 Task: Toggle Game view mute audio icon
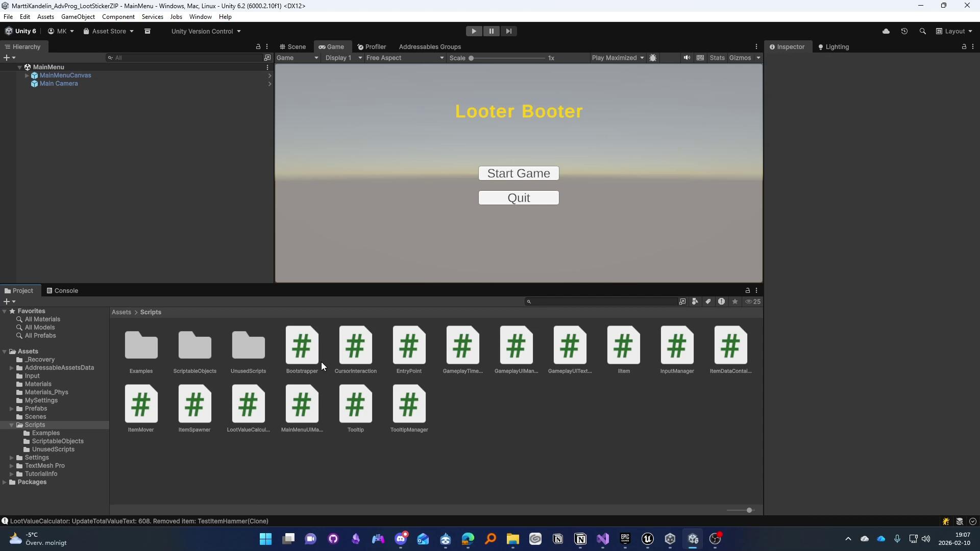pyautogui.click(x=687, y=58)
